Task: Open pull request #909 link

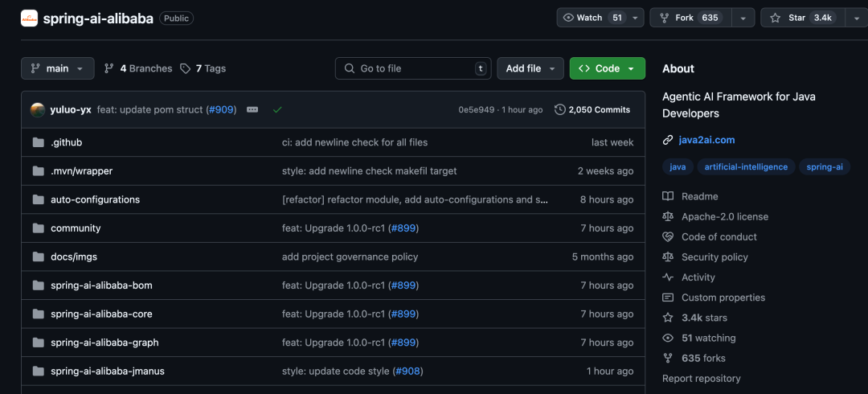Action: [x=222, y=109]
